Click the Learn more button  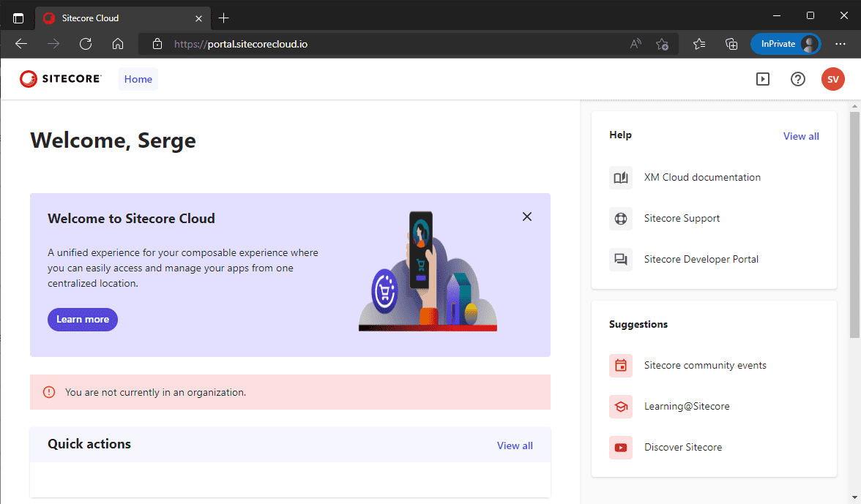point(83,320)
